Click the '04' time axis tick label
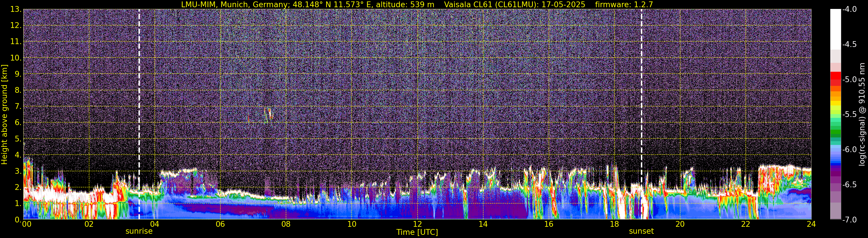This screenshot has width=868, height=238. click(x=155, y=224)
